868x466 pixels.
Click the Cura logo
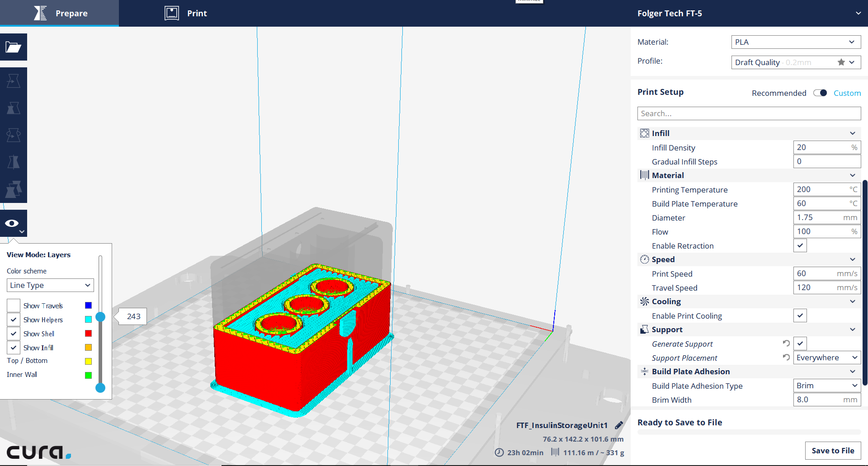pos(38,452)
